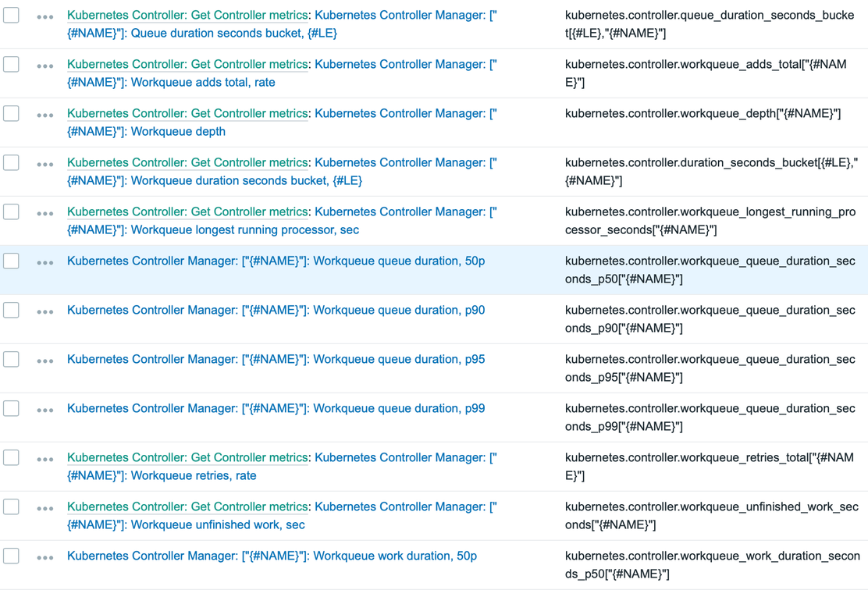This screenshot has width=868, height=590.
Task: Tick the checkbox for Workqueue longest running processor item
Action: coord(11,212)
